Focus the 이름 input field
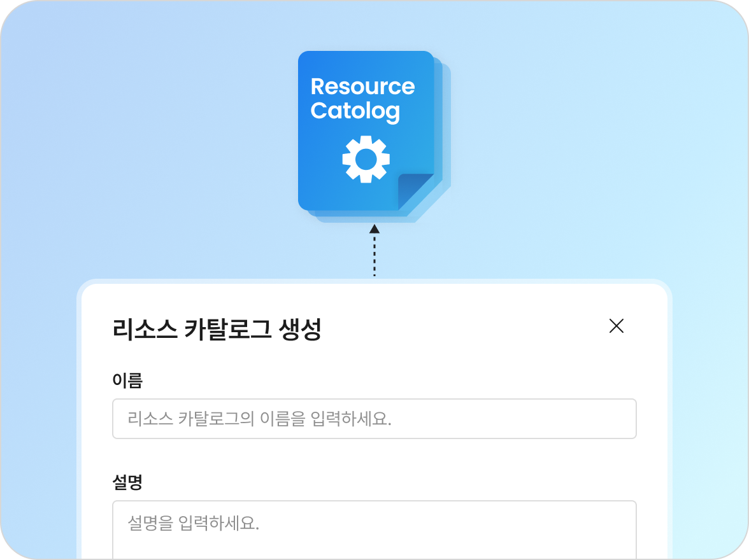 pos(374,419)
